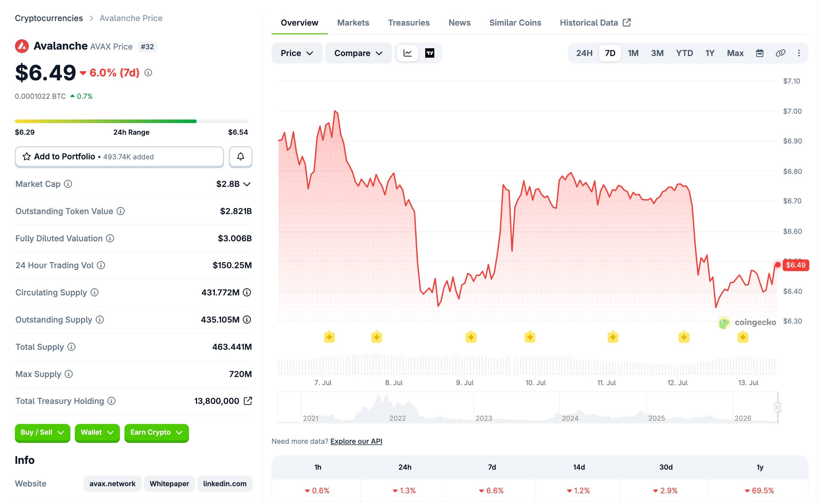
Task: Open the avax.network website link
Action: click(x=112, y=484)
